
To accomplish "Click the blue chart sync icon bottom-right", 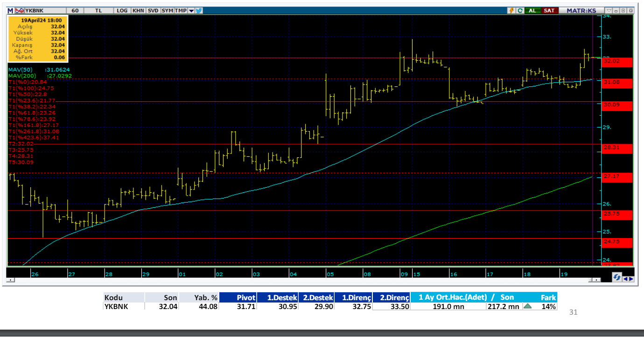I will (617, 278).
